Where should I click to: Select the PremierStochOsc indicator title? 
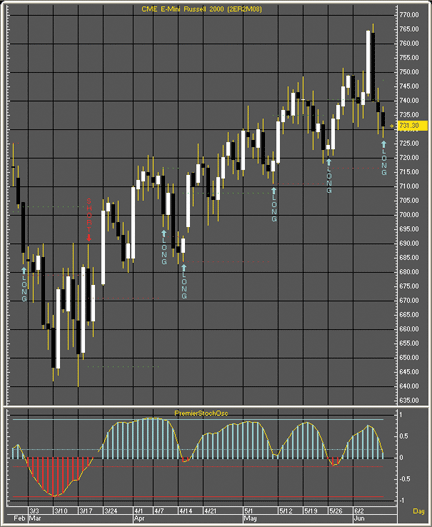click(201, 413)
